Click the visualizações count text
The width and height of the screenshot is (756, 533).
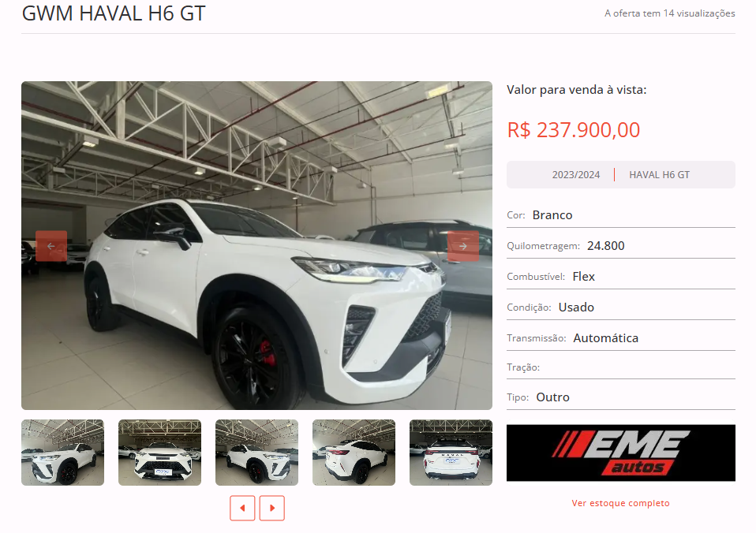tap(670, 13)
